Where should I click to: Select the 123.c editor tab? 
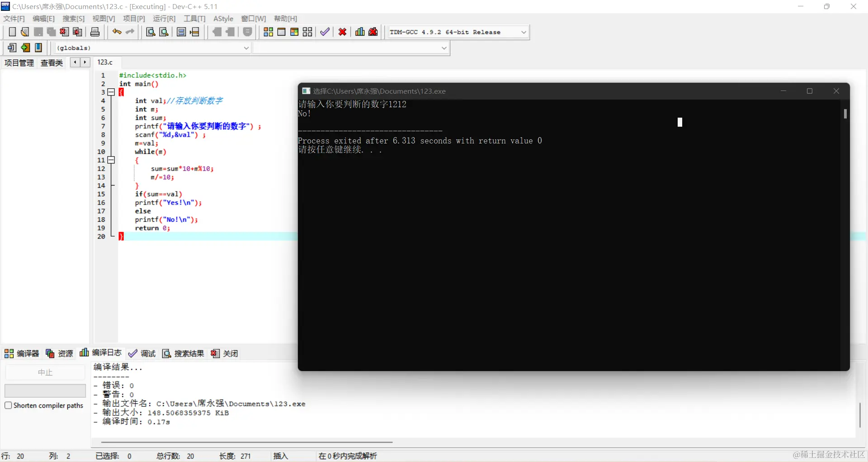[105, 62]
